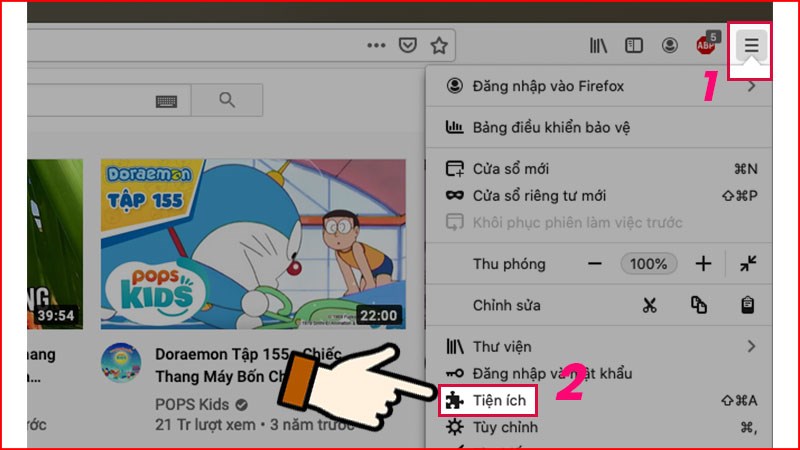The image size is (800, 450).
Task: Click the POPS Kids channel avatar
Action: pos(121,363)
